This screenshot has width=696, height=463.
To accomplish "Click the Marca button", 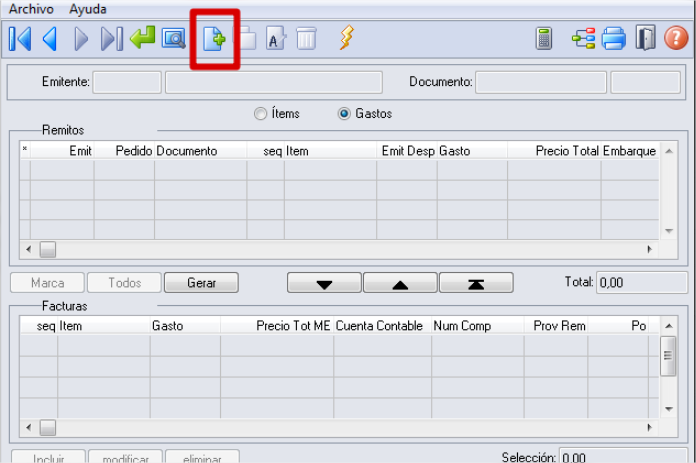I will pos(47,283).
